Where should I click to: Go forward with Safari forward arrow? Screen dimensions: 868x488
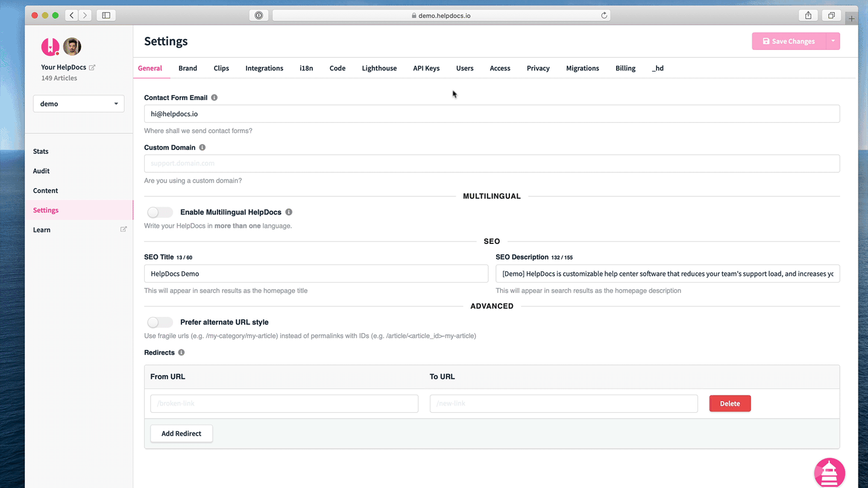point(85,16)
